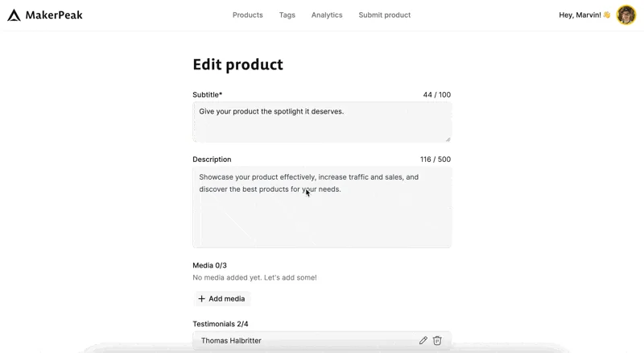644x353 pixels.
Task: Click the 116 / 500 character counter
Action: pyautogui.click(x=435, y=160)
